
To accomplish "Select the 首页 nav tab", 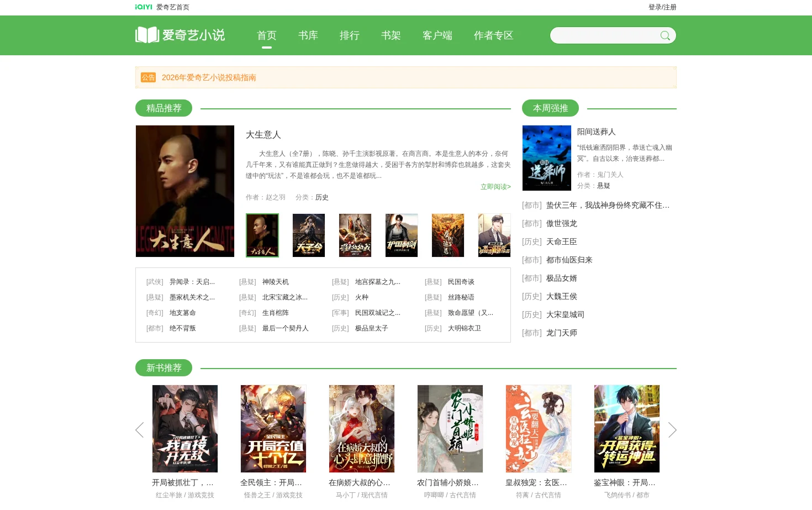I will (x=267, y=35).
